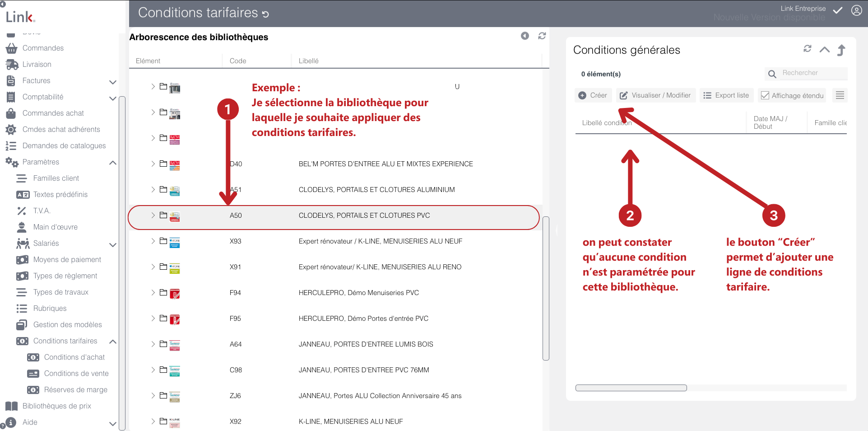Refresh the Arborescence des bibliothèques tree

[542, 36]
